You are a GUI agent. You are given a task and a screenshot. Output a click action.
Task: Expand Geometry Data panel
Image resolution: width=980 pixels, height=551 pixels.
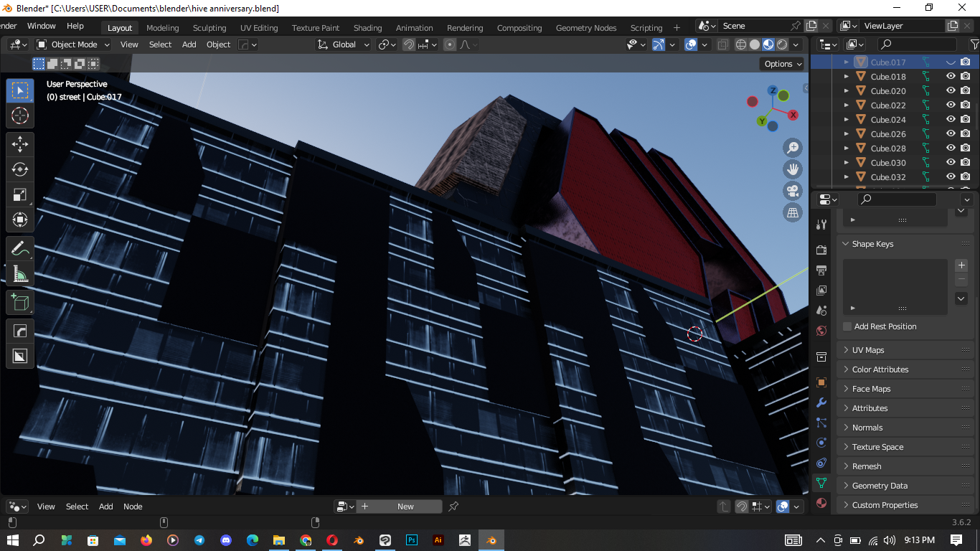pos(905,486)
